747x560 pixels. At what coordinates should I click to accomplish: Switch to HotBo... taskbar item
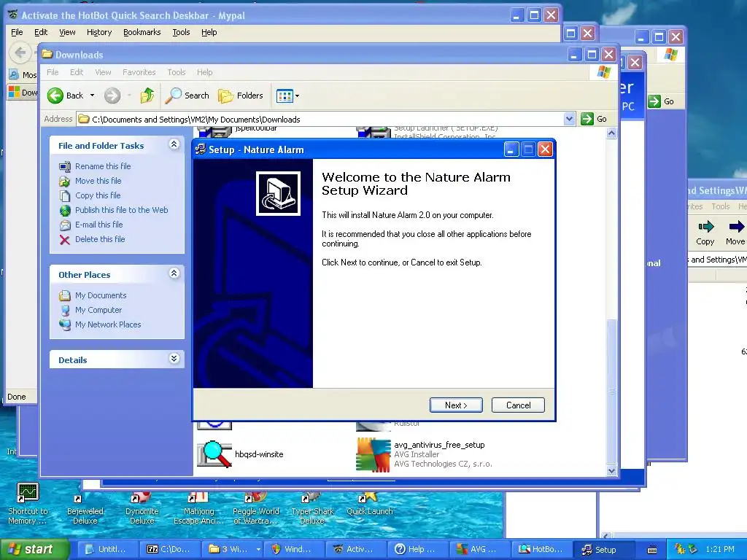(542, 549)
